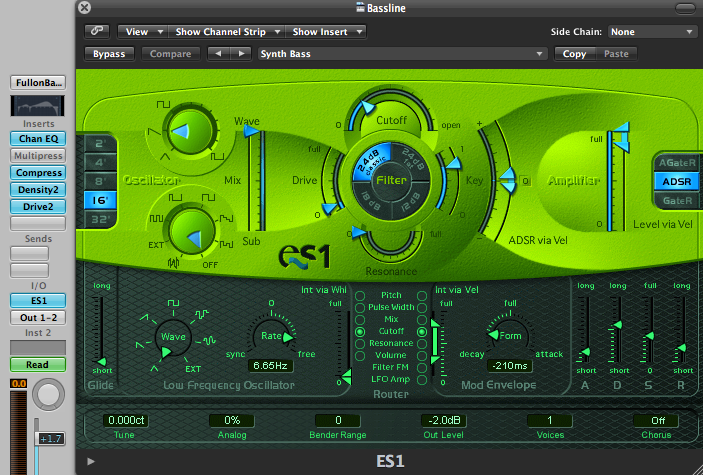The width and height of the screenshot is (703, 475).
Task: Enable left Cutoff router radio button
Action: pyautogui.click(x=360, y=332)
